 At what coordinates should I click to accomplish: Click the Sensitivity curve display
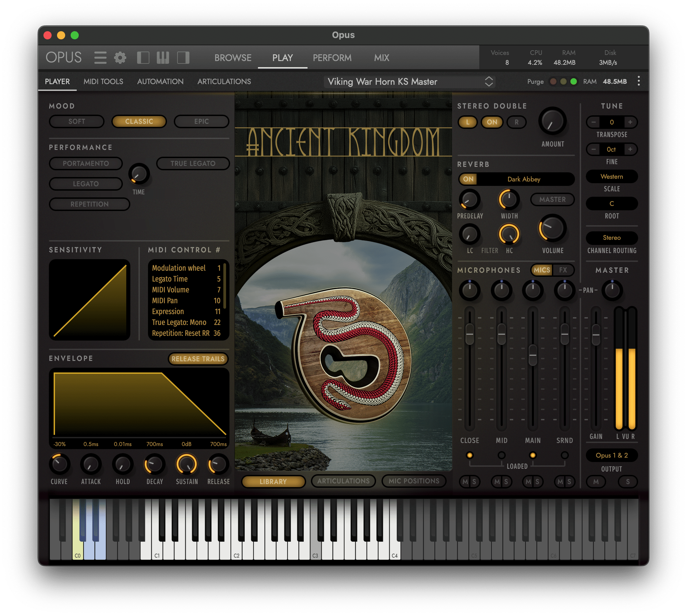click(x=90, y=300)
